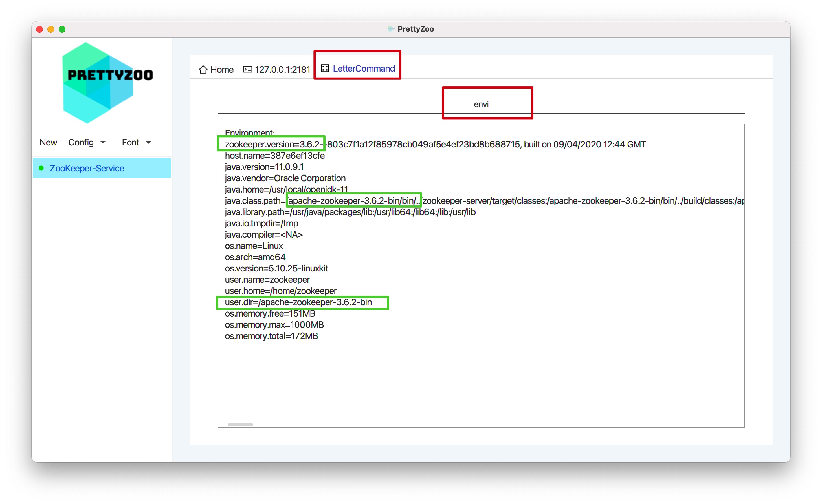The height and width of the screenshot is (504, 822).
Task: Close the PrettyZoo window with red button
Action: coord(39,29)
